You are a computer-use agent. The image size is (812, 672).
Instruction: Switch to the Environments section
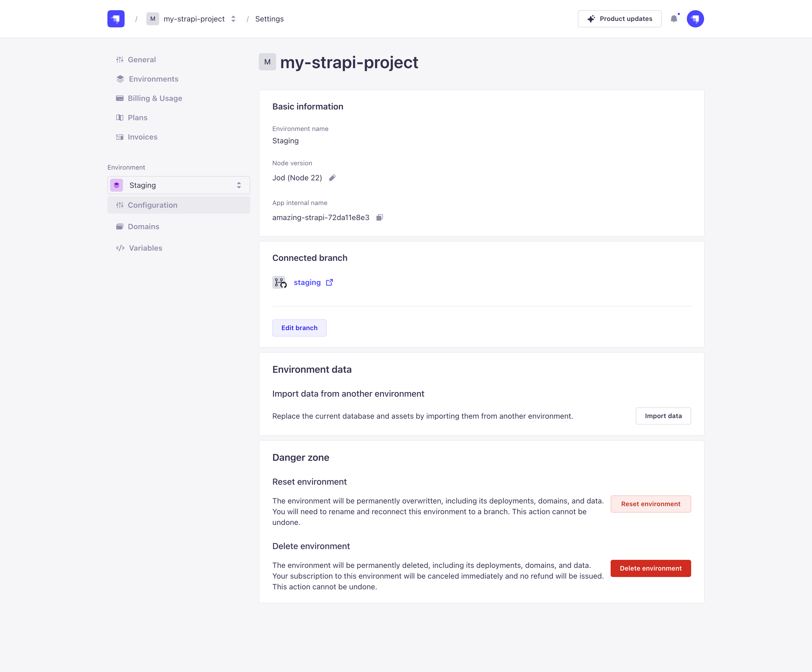[x=153, y=79]
